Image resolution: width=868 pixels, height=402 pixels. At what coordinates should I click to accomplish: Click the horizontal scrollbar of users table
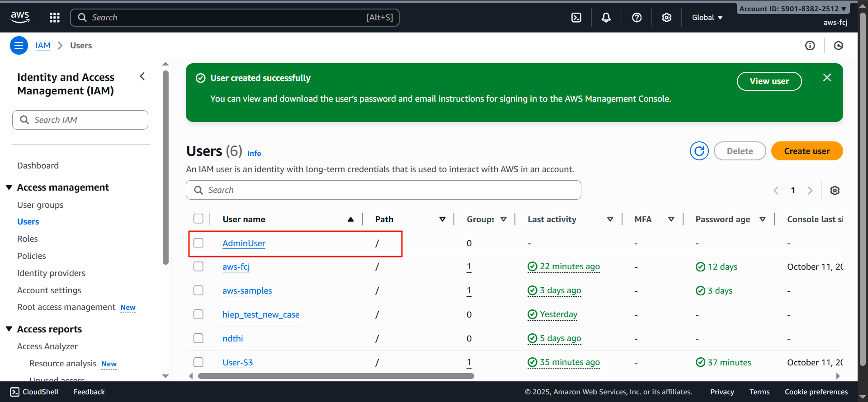click(336, 376)
